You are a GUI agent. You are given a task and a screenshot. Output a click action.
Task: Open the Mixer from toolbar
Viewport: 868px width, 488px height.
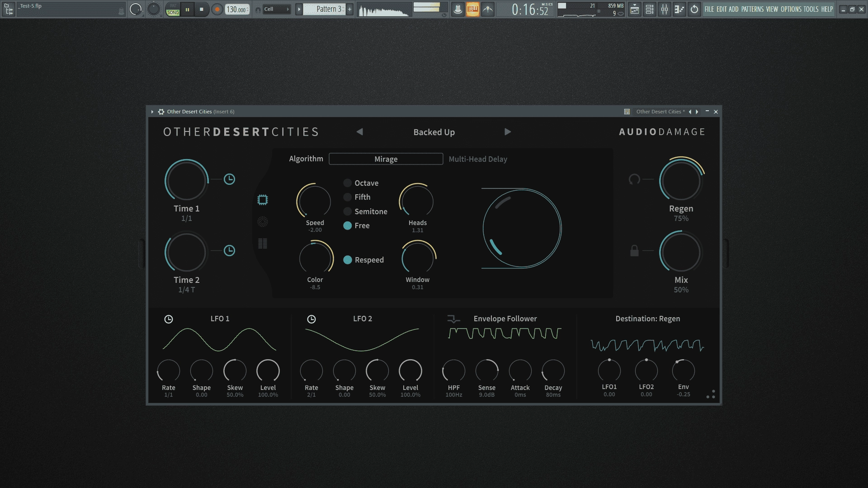(x=665, y=9)
